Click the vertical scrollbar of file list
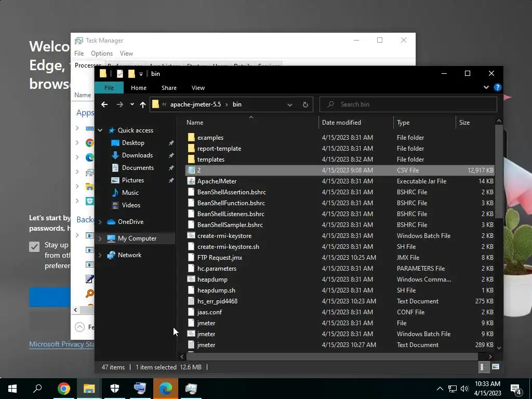This screenshot has width=532, height=399. pyautogui.click(x=499, y=171)
